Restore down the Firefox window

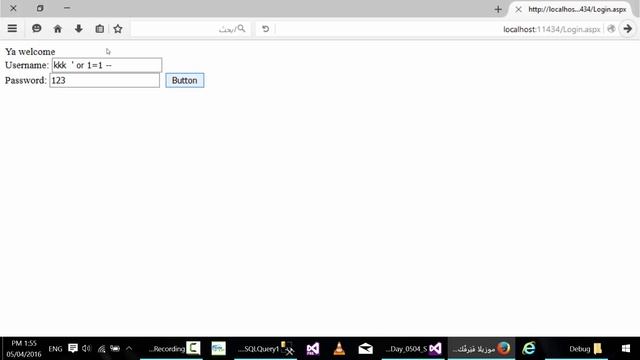point(40,8)
